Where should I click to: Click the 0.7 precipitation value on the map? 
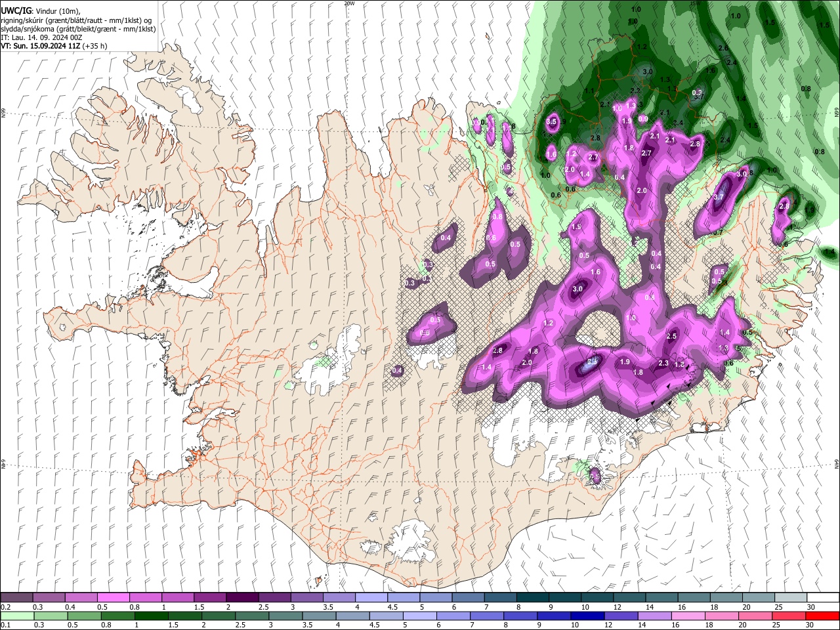click(x=718, y=232)
